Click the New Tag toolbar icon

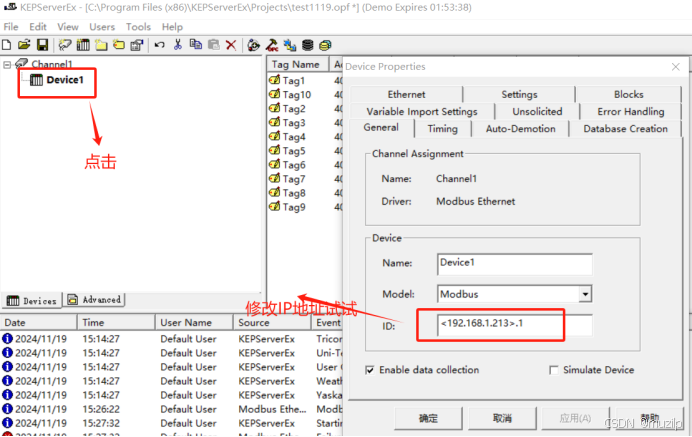(119, 45)
